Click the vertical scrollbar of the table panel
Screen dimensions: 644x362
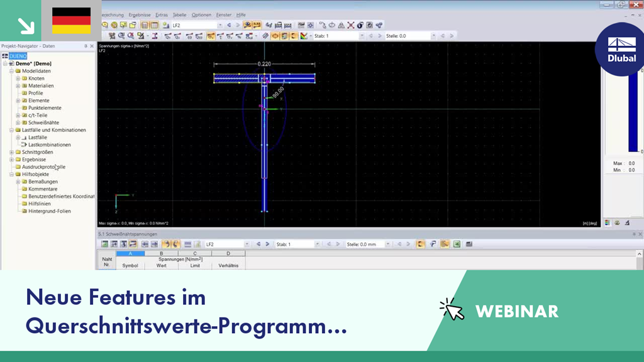tap(639, 260)
